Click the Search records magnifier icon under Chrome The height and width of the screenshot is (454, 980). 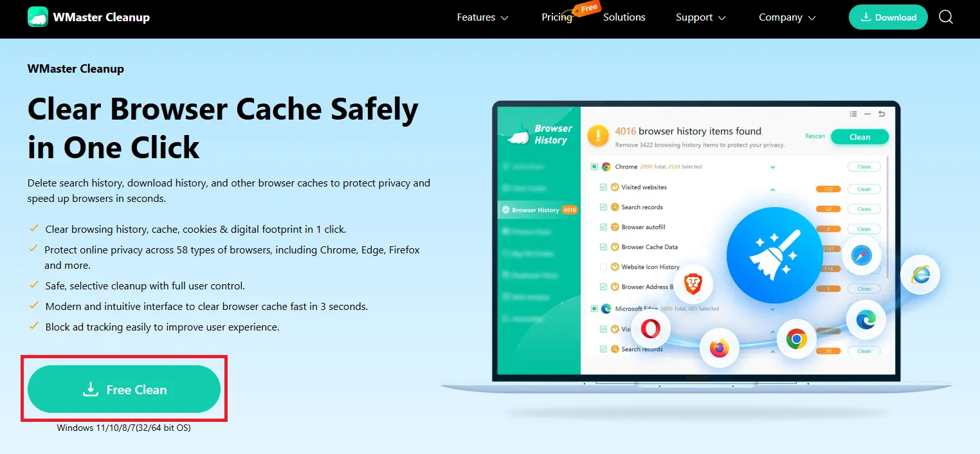tap(615, 207)
